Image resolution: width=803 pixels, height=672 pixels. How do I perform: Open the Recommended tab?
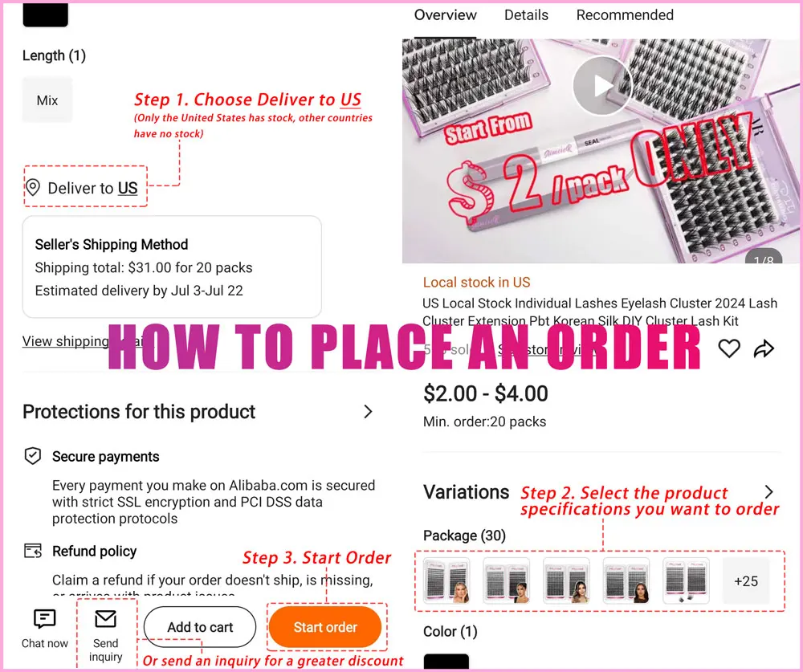click(625, 15)
